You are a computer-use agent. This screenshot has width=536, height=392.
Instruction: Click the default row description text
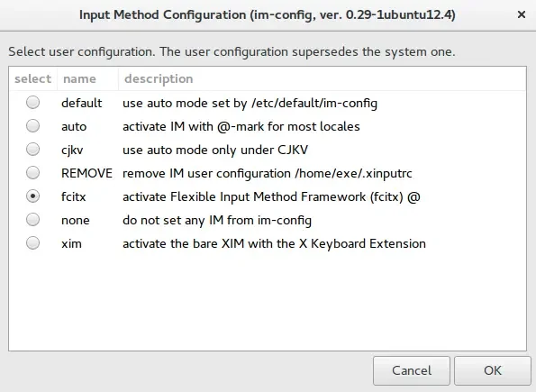tap(250, 104)
